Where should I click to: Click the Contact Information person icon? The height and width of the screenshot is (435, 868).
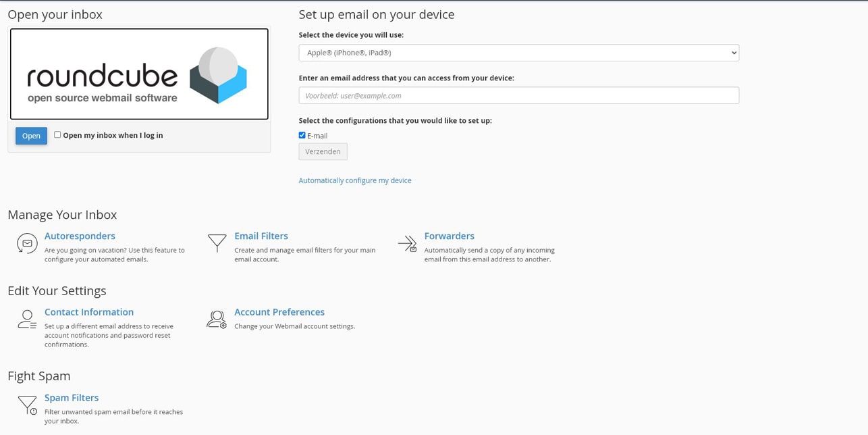coord(27,319)
